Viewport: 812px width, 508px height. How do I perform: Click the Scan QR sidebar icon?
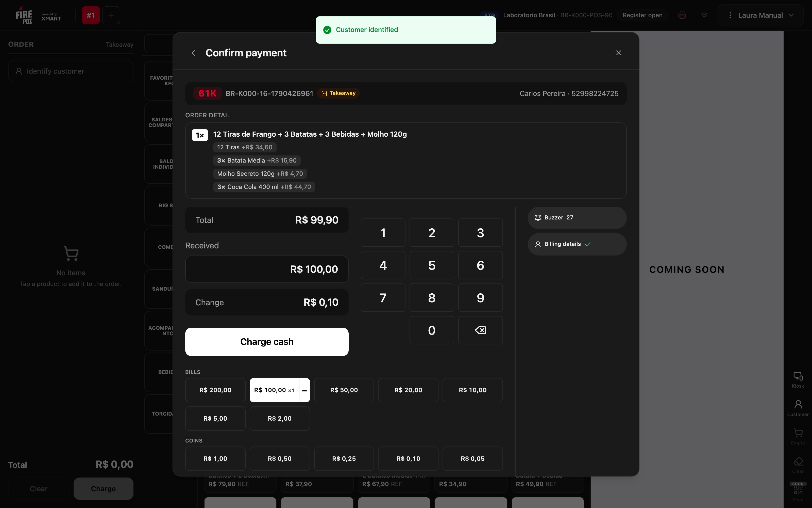coord(798,492)
